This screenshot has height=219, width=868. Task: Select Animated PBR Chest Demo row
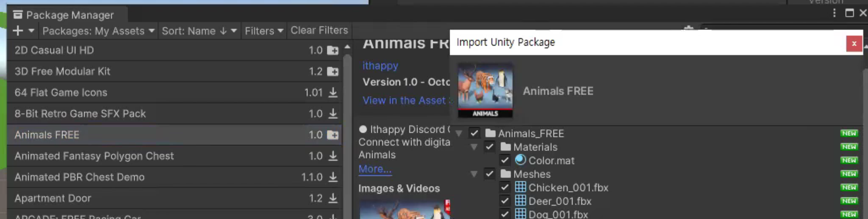click(174, 177)
